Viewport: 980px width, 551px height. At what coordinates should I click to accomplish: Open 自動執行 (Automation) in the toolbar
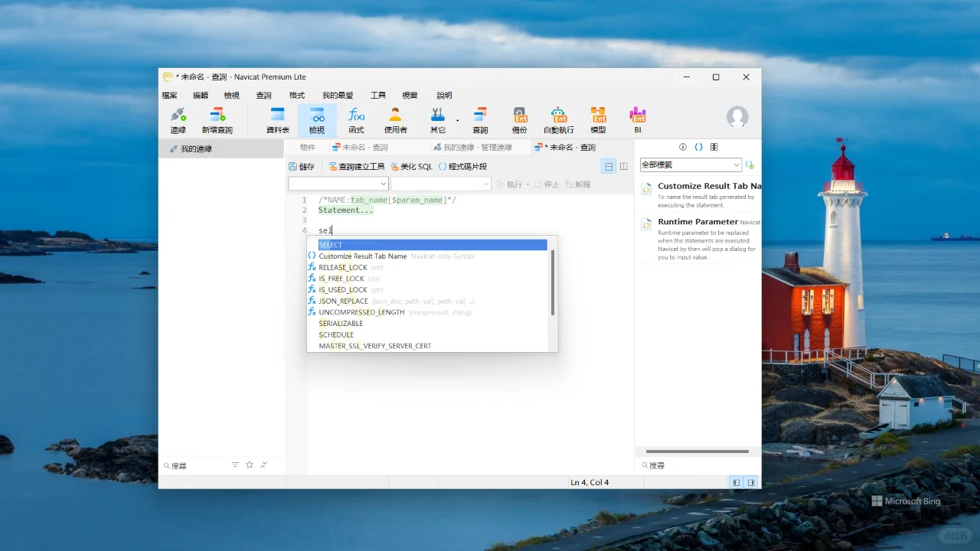pyautogui.click(x=559, y=120)
